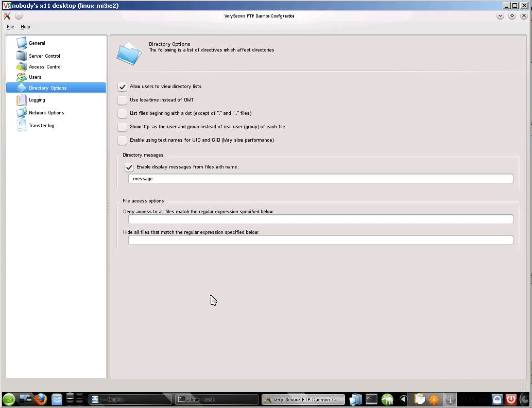Click the Access Control keys icon
Image resolution: width=532 pixels, height=408 pixels.
[22, 66]
